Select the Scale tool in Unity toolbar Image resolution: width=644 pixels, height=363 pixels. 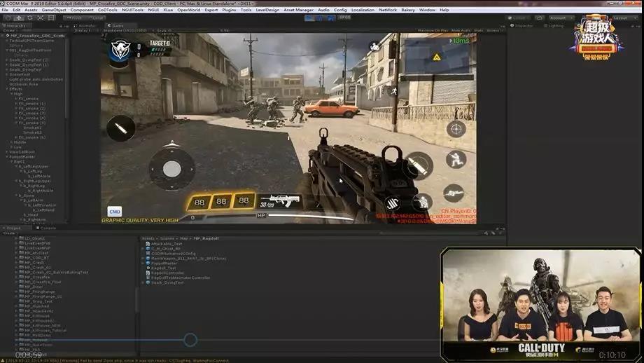(x=41, y=18)
